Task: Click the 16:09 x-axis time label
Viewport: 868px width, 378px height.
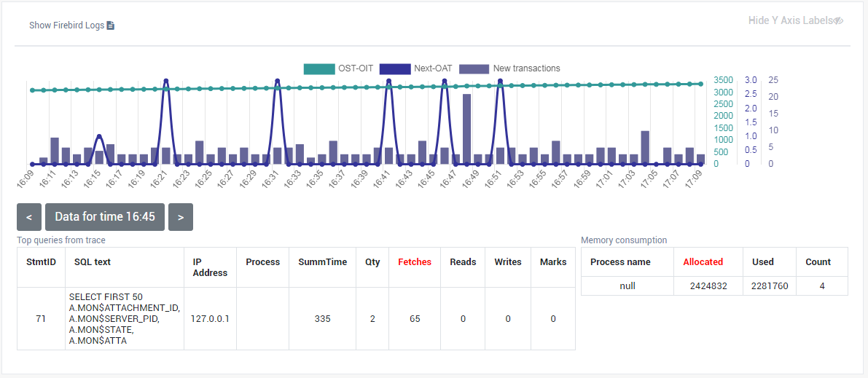Action: coord(26,180)
